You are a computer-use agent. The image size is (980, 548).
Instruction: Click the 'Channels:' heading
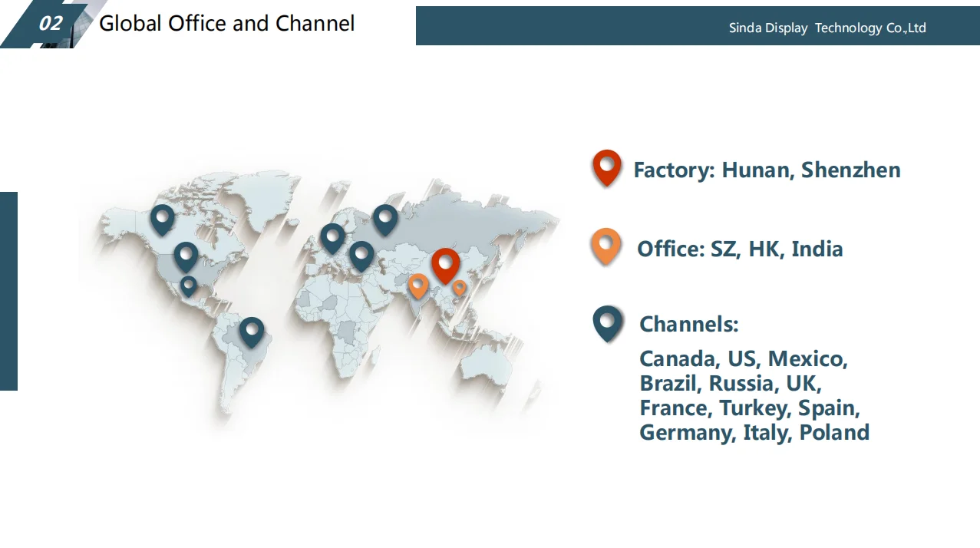coord(688,324)
